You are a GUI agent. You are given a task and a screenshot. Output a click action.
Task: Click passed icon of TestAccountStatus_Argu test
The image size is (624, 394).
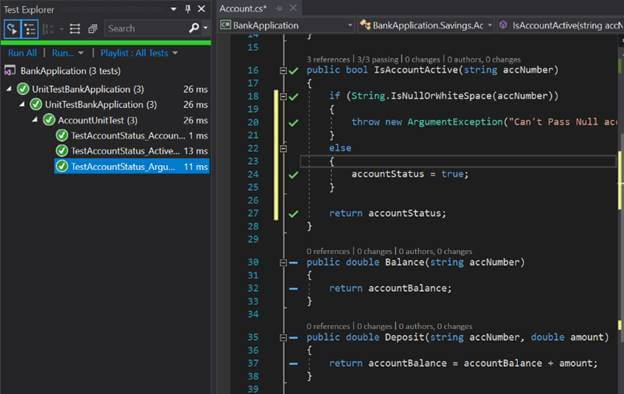tap(62, 166)
